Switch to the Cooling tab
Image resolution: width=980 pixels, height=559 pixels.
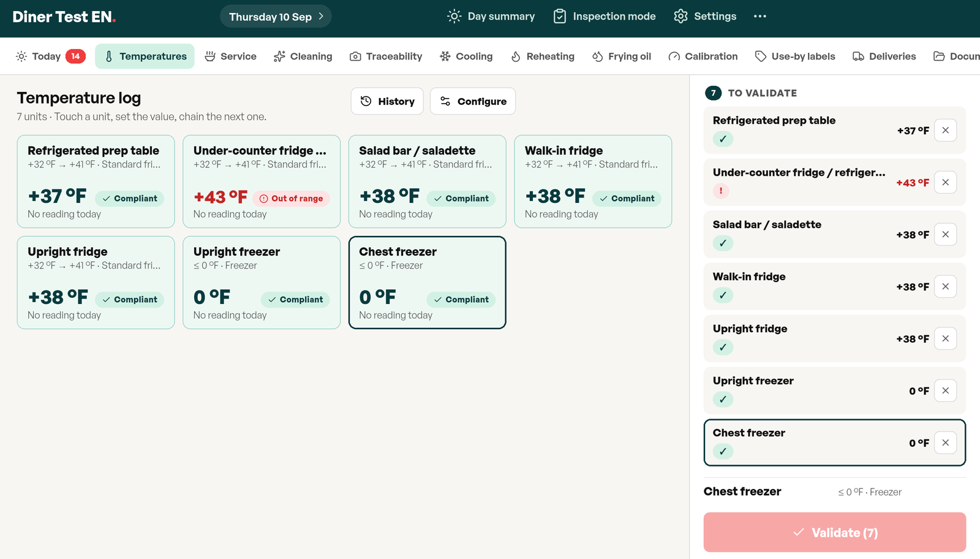466,56
